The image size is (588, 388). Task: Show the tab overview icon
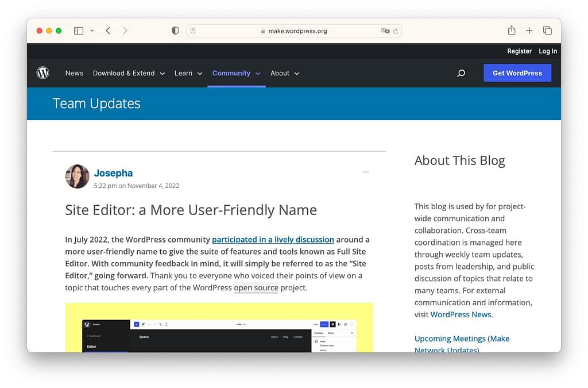[x=547, y=30]
